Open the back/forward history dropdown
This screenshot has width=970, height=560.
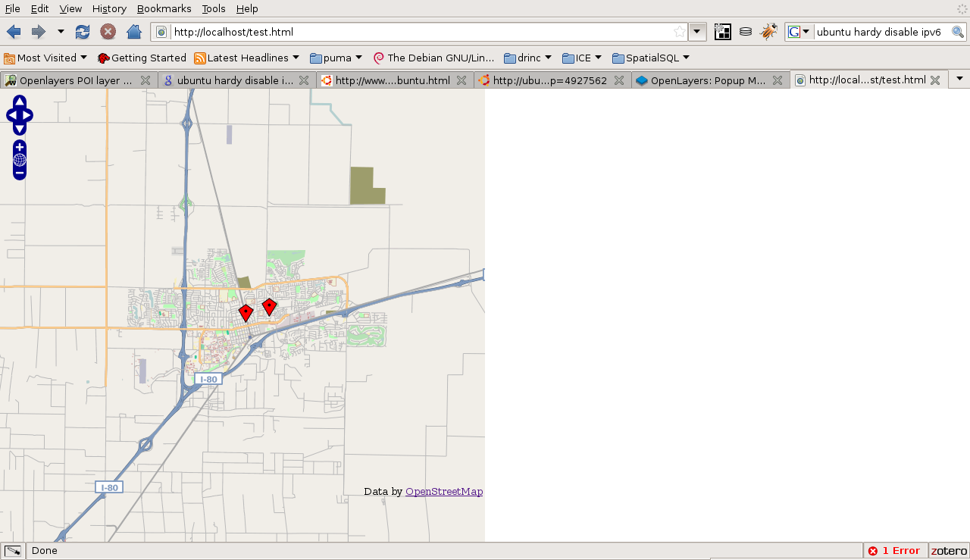(61, 32)
